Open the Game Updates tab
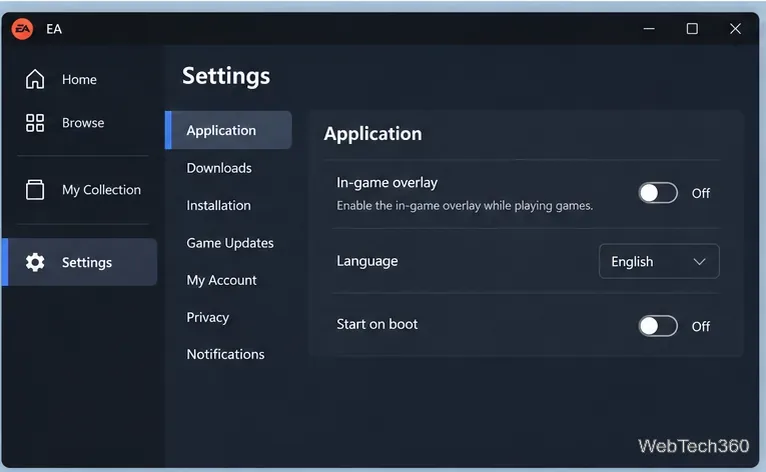Image resolution: width=766 pixels, height=472 pixels. [x=230, y=243]
